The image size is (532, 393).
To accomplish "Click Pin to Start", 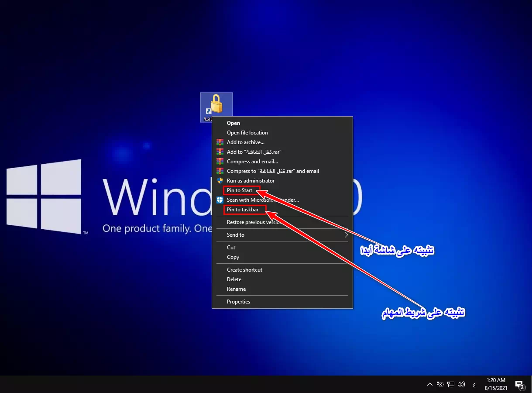I will tap(240, 190).
